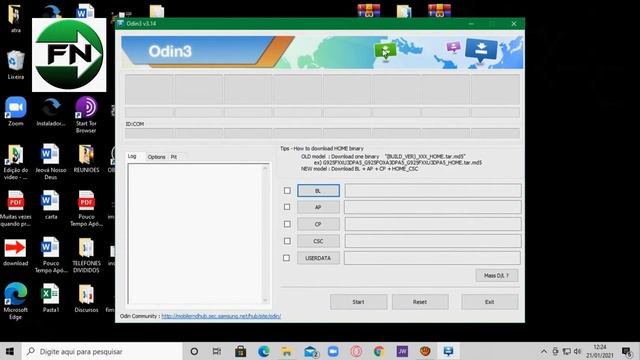Open Cortana circle on taskbar
The height and width of the screenshot is (360, 640).
tap(194, 351)
